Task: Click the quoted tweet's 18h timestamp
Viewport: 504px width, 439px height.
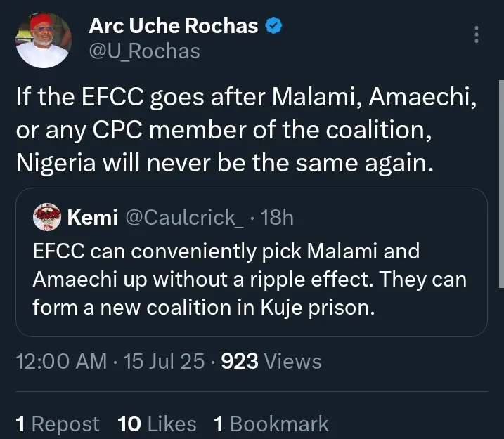Action: (277, 218)
